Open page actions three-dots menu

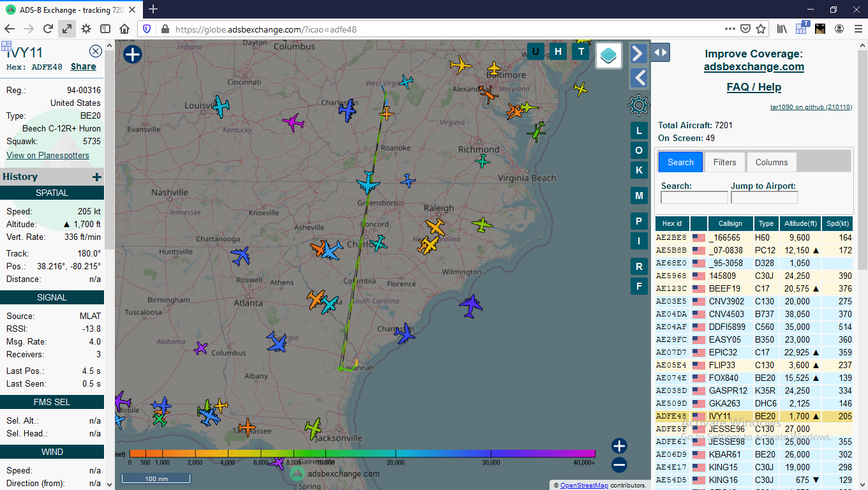pos(730,29)
